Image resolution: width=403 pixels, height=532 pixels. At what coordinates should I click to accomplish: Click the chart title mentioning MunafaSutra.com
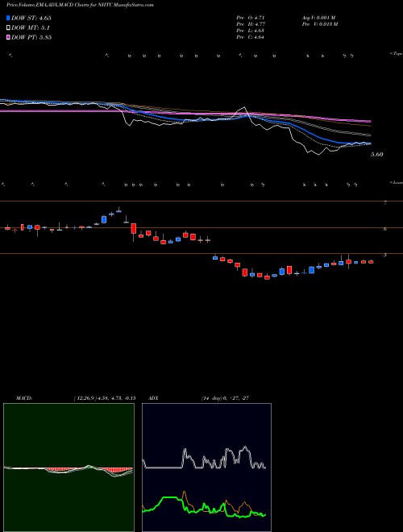pos(80,6)
